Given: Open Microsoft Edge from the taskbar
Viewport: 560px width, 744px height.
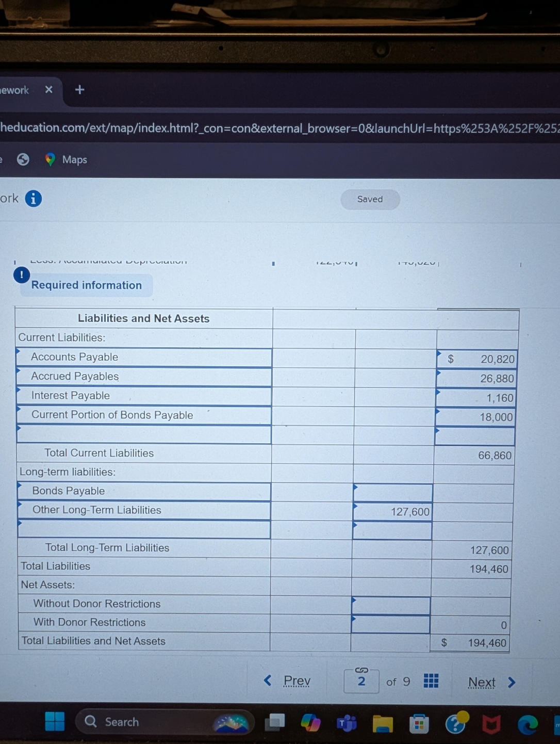Looking at the screenshot, I should [x=528, y=725].
